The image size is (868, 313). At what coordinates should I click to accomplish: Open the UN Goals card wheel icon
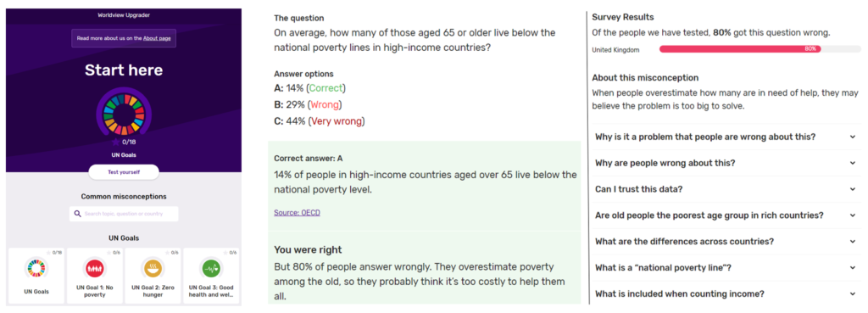point(37,269)
